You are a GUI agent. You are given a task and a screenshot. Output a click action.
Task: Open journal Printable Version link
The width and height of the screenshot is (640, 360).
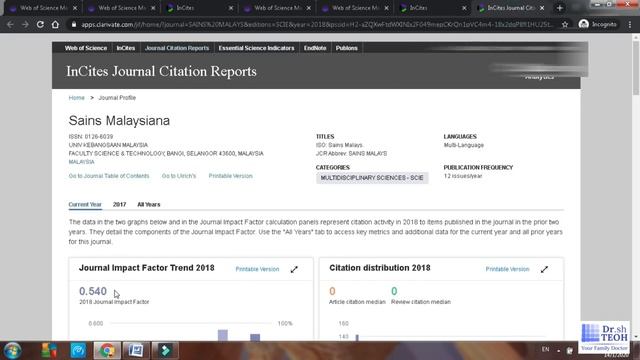point(231,176)
